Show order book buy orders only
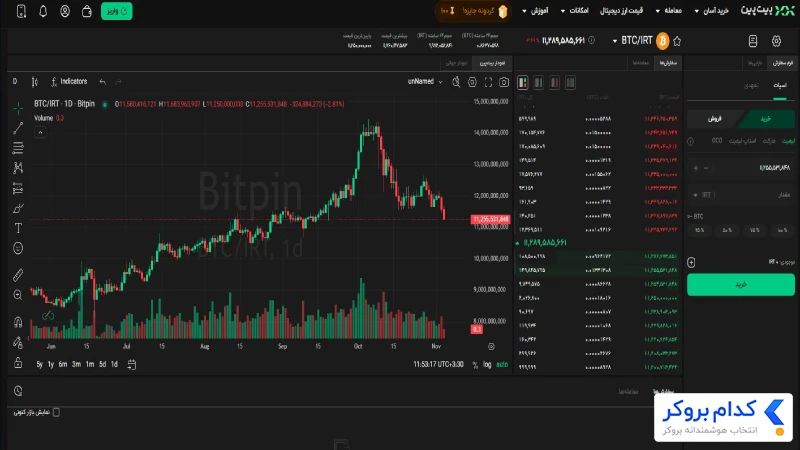The height and width of the screenshot is (450, 800). click(538, 82)
